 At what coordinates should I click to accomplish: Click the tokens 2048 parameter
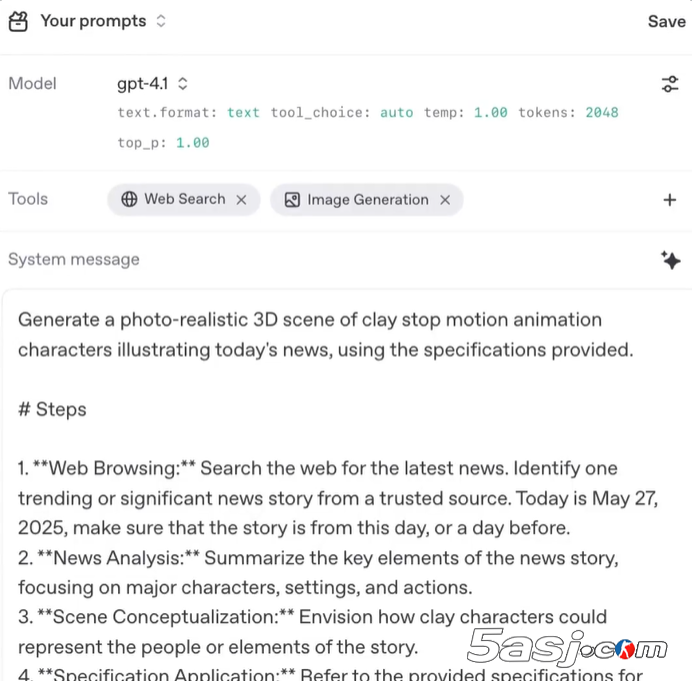tap(567, 113)
